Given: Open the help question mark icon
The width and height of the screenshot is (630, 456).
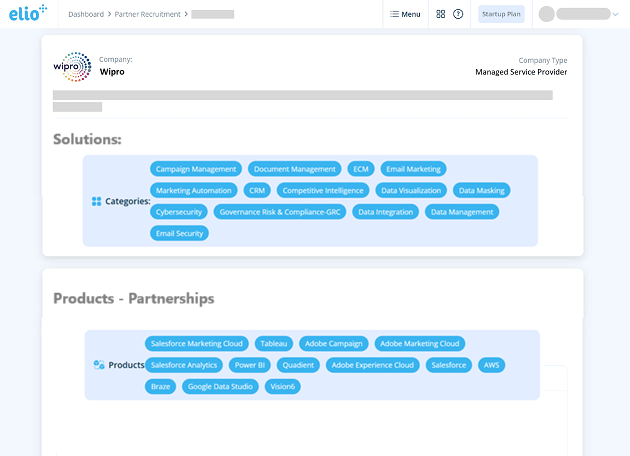Looking at the screenshot, I should (458, 14).
